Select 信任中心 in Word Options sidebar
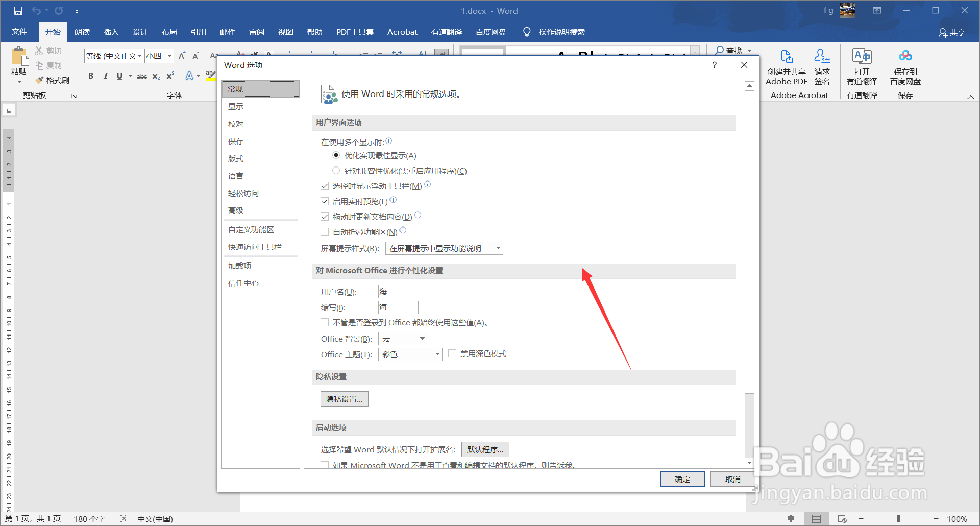 tap(260, 283)
